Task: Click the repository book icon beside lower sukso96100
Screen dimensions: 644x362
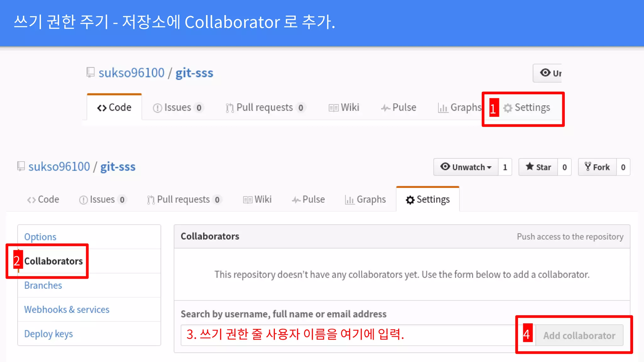Action: pyautogui.click(x=21, y=166)
